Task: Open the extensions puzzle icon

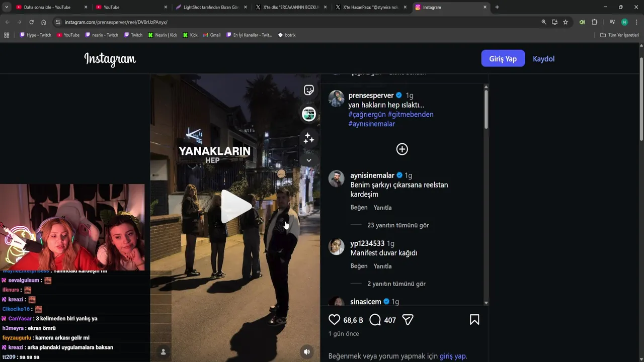Action: (x=594, y=22)
